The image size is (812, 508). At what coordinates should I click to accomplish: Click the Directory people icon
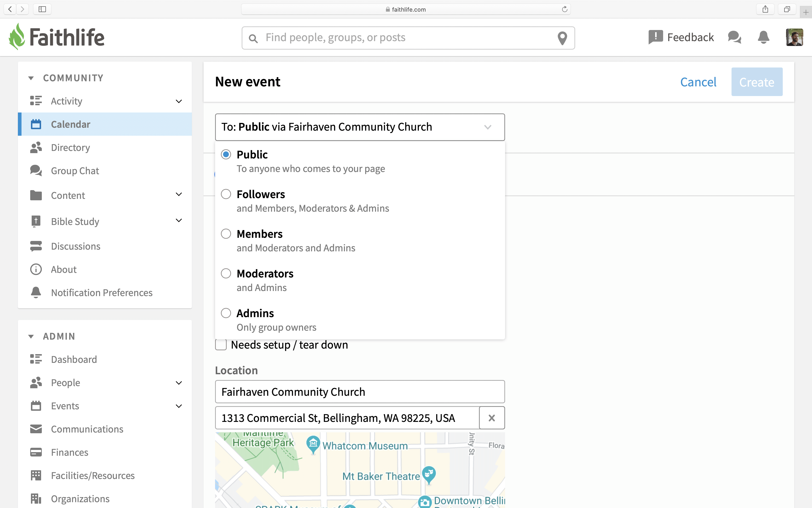coord(36,147)
